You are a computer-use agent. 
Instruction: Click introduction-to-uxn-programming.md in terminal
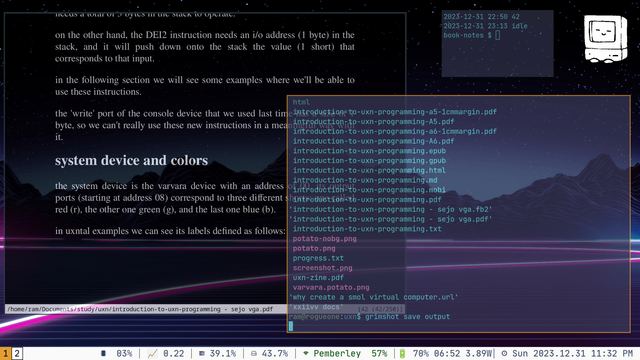(x=365, y=180)
